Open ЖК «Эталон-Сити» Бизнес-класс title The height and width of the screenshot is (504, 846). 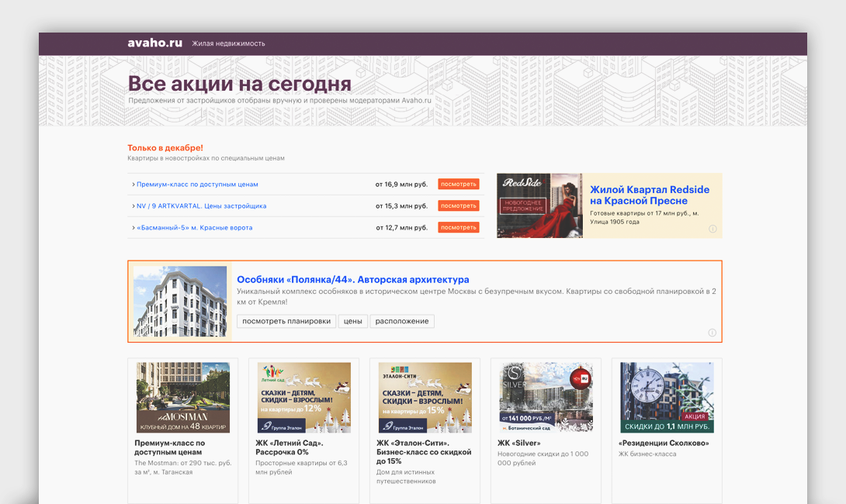424,452
